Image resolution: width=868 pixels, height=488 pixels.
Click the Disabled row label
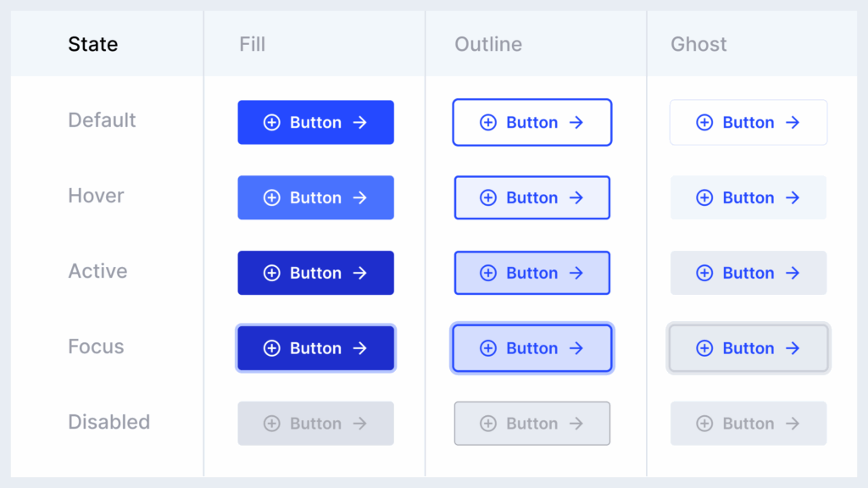(x=108, y=422)
